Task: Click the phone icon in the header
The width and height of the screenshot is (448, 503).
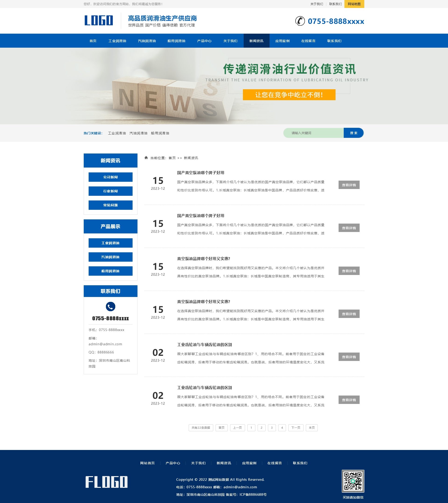Action: point(300,21)
